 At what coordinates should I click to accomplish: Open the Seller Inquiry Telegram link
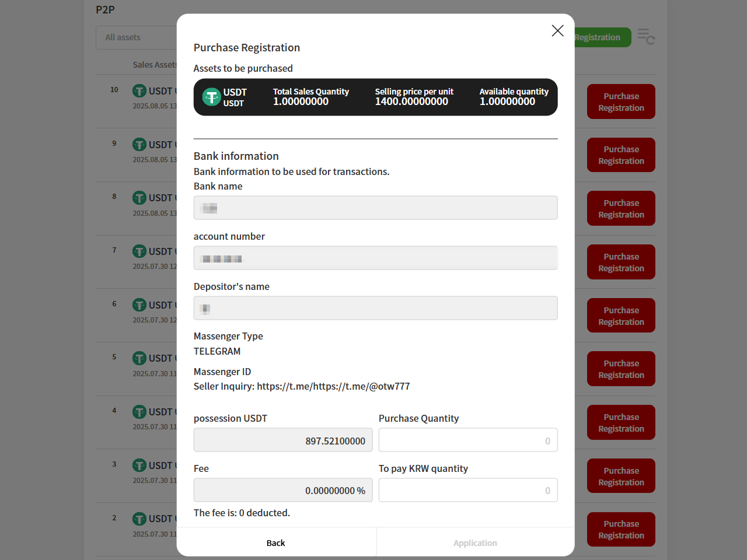click(x=333, y=387)
